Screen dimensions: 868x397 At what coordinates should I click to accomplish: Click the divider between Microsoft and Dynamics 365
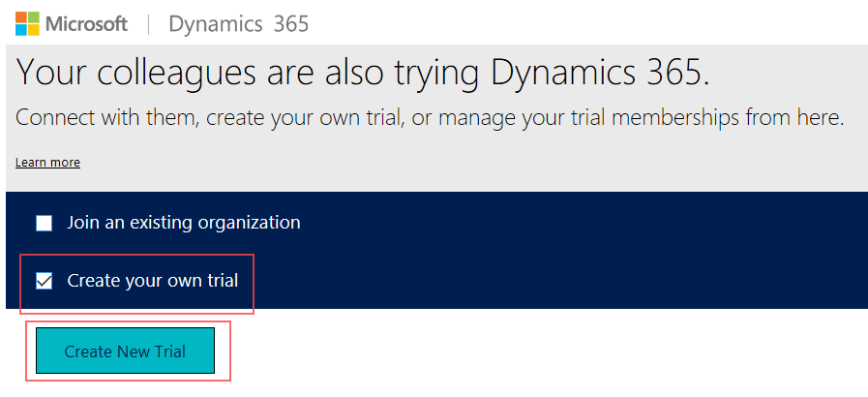(148, 23)
